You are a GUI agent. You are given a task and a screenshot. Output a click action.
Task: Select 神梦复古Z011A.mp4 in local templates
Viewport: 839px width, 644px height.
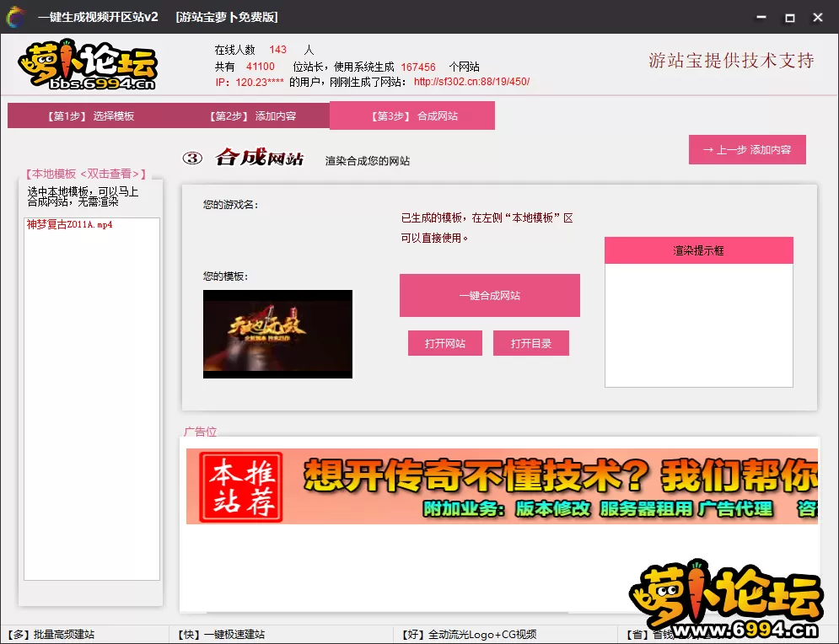pos(69,225)
